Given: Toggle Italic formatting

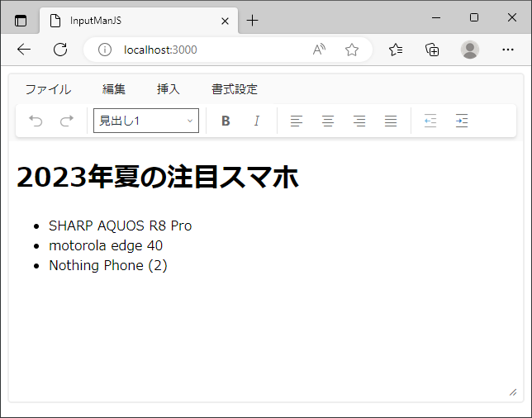Looking at the screenshot, I should (257, 121).
